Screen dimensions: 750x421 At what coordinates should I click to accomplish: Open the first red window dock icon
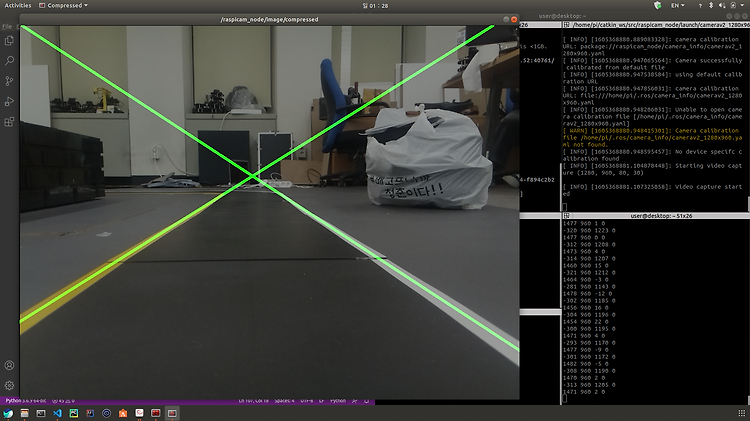tap(155, 413)
